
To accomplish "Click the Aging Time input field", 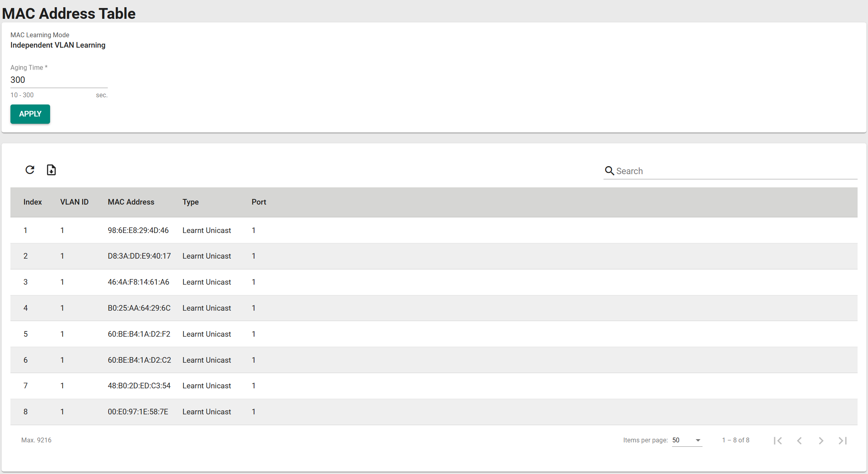I will 59,80.
